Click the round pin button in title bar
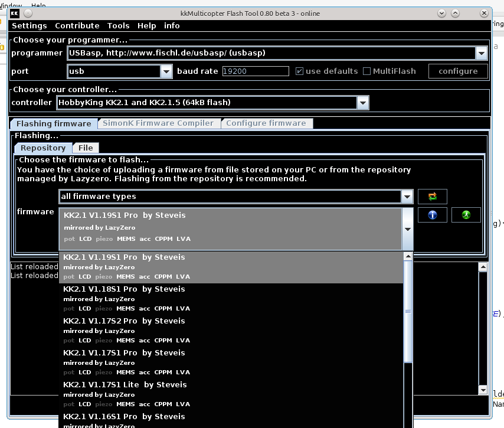Image resolution: width=504 pixels, height=428 pixels. 28,13
